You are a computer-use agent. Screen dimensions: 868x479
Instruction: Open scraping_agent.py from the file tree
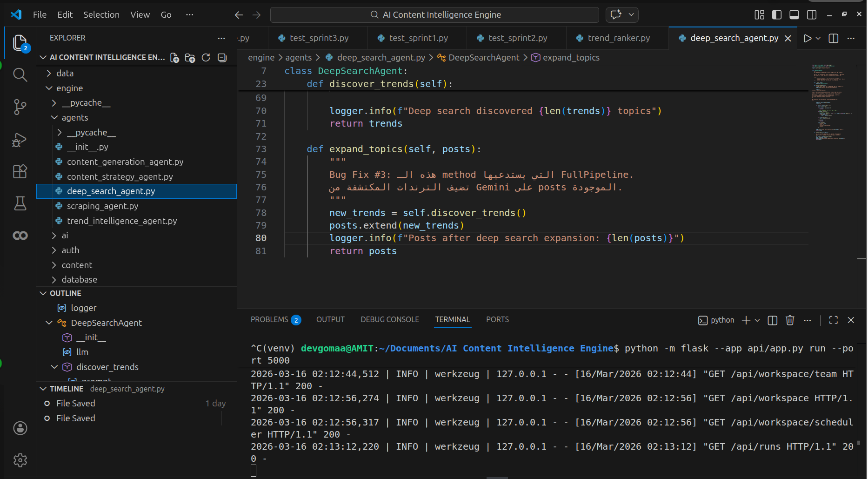pyautogui.click(x=102, y=206)
